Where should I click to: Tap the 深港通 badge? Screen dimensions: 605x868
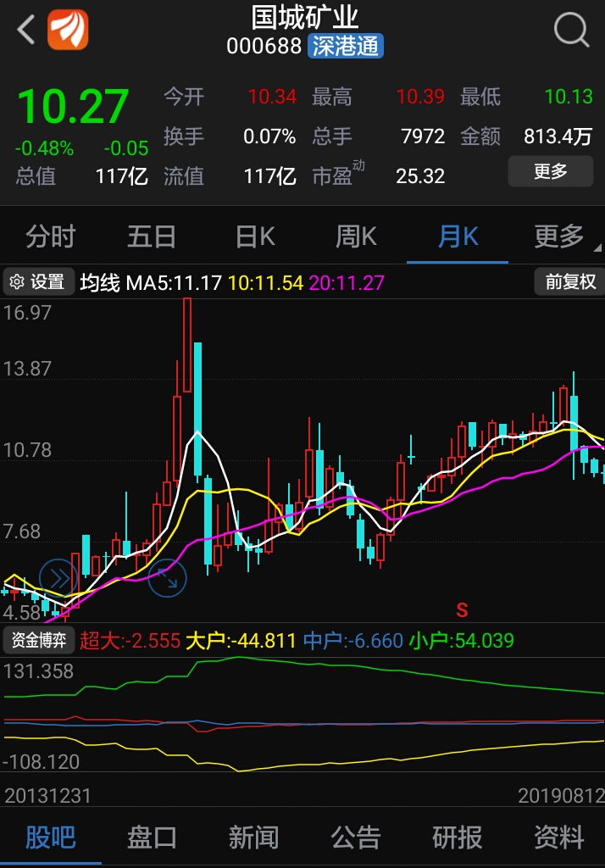coord(346,46)
